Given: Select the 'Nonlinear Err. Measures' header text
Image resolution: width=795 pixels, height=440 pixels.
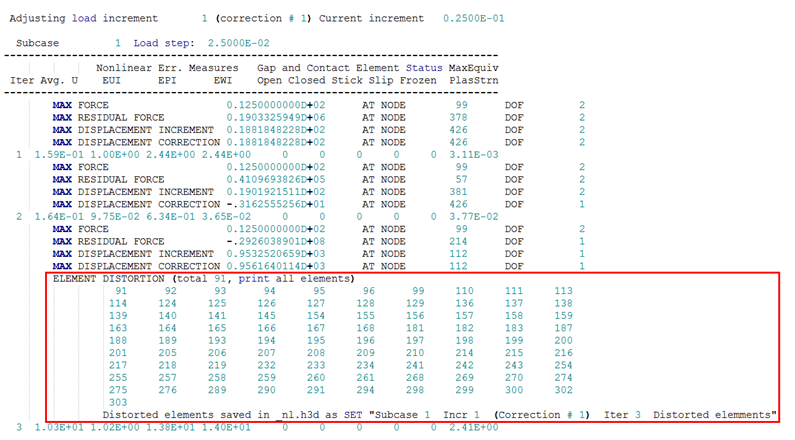Looking at the screenshot, I should tap(167, 68).
